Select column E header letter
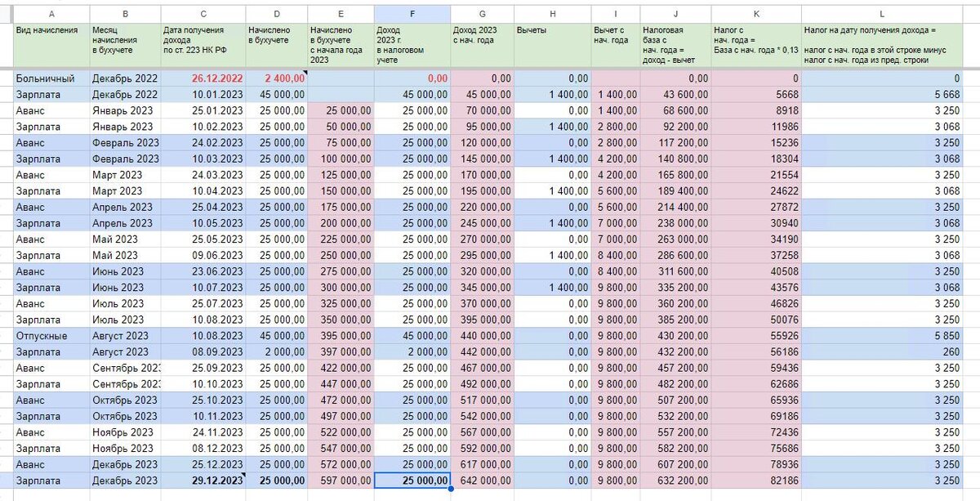This screenshot has width=980, height=501. pos(341,14)
